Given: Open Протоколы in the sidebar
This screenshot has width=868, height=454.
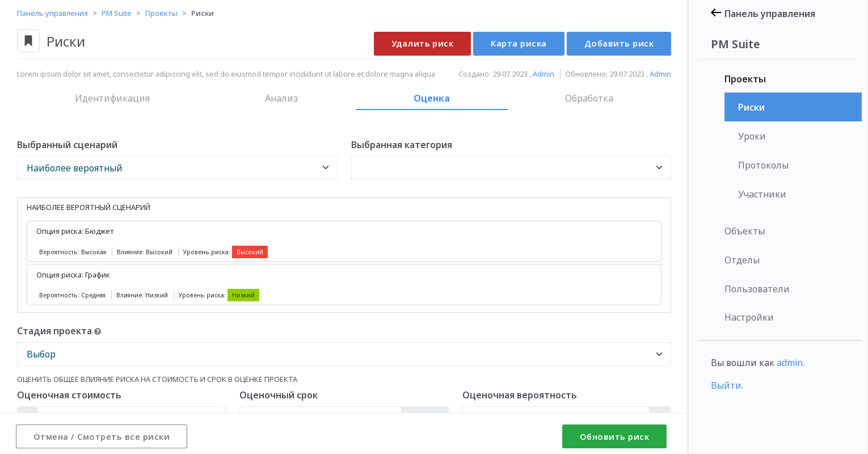Looking at the screenshot, I should 763,165.
